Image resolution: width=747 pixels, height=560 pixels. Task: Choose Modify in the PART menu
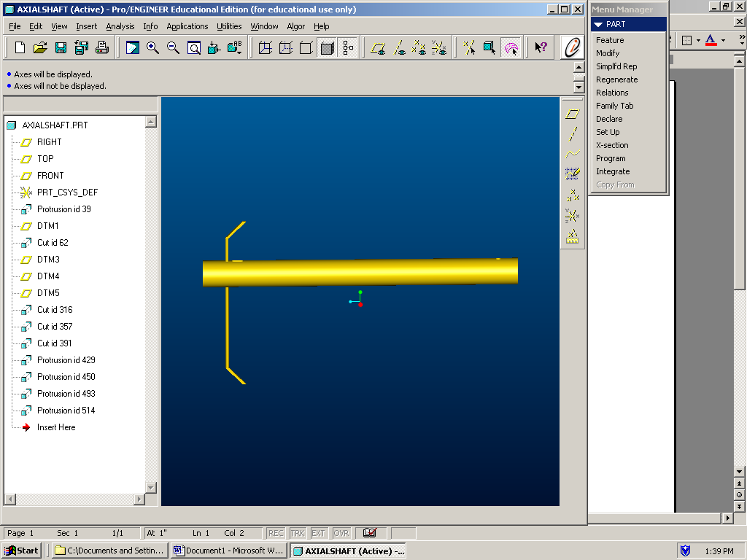tap(608, 53)
